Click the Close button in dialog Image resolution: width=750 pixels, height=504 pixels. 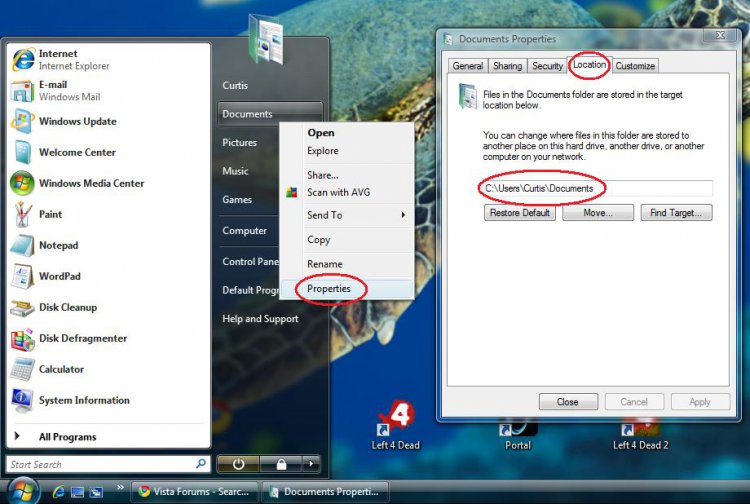click(568, 402)
